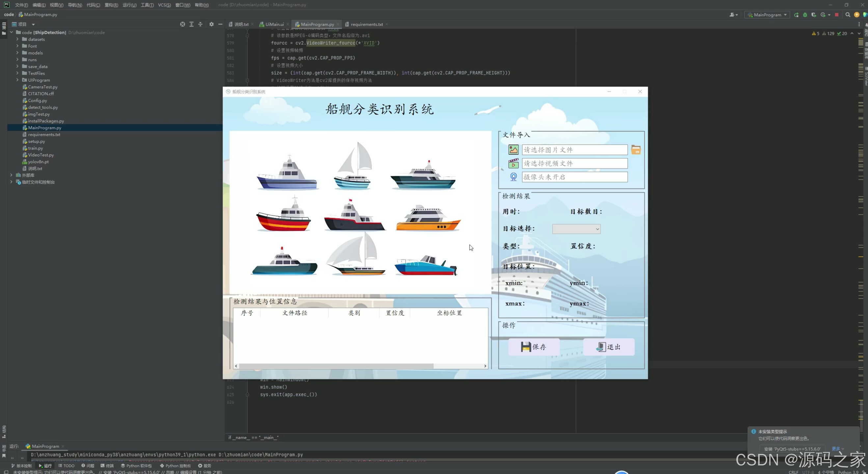The height and width of the screenshot is (474, 868).
Task: Click the 退出 exit button
Action: (x=609, y=347)
